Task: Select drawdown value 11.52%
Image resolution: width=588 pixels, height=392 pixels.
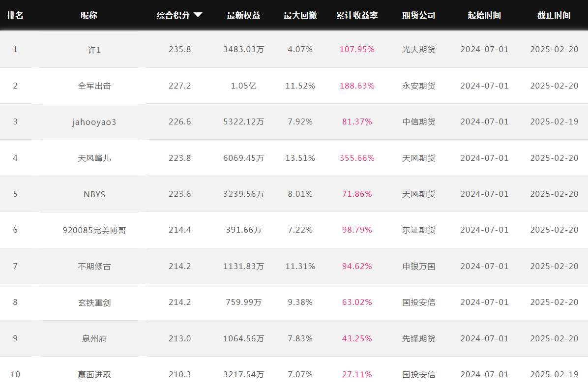Action: [300, 86]
